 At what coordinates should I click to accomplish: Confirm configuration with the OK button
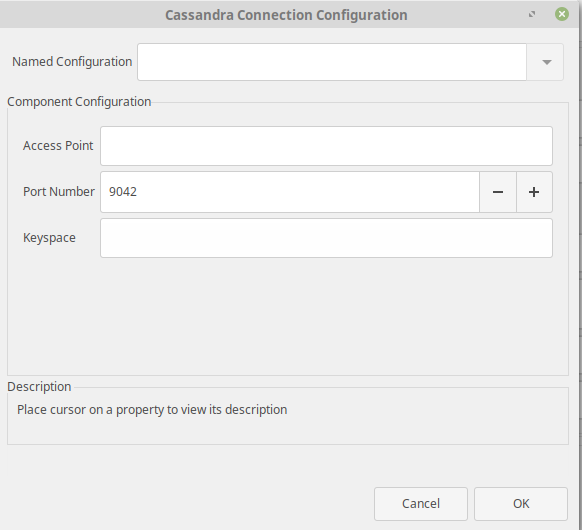click(x=521, y=504)
